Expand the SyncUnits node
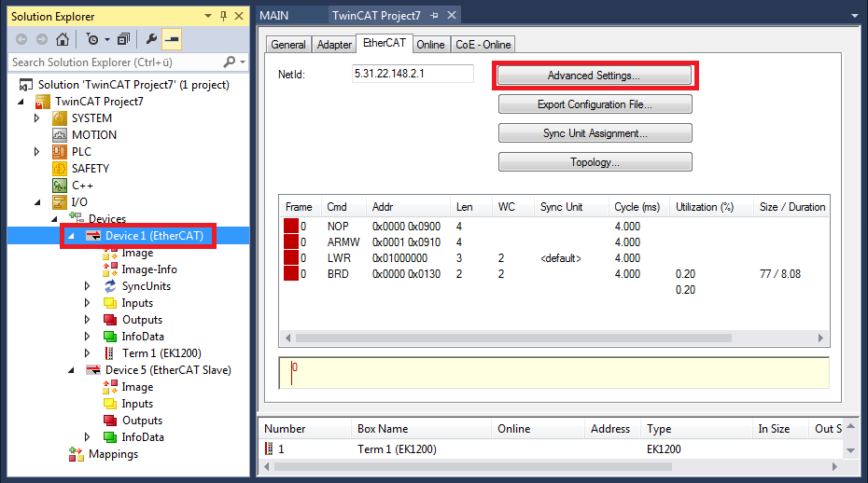 pyautogui.click(x=87, y=286)
